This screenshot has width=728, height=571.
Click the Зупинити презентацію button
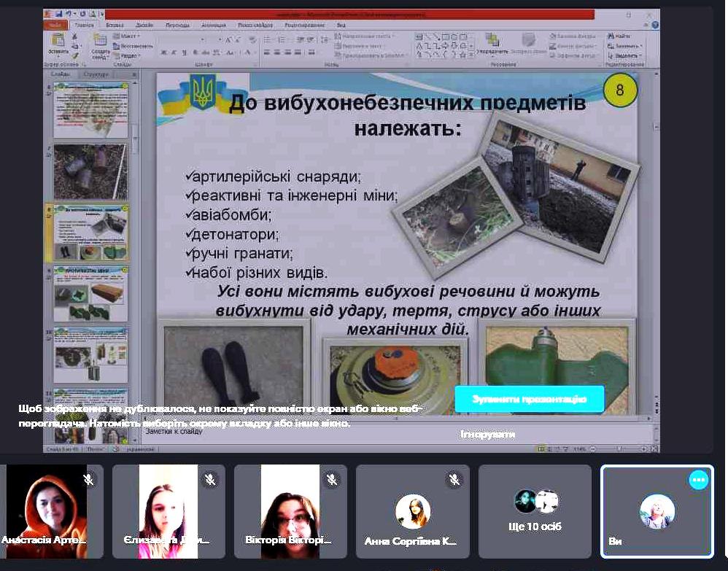tap(529, 399)
